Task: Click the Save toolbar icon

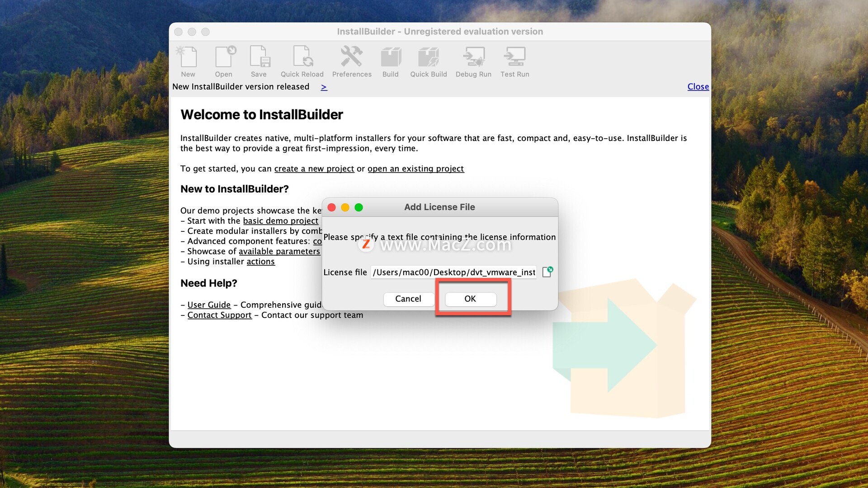Action: pos(259,62)
